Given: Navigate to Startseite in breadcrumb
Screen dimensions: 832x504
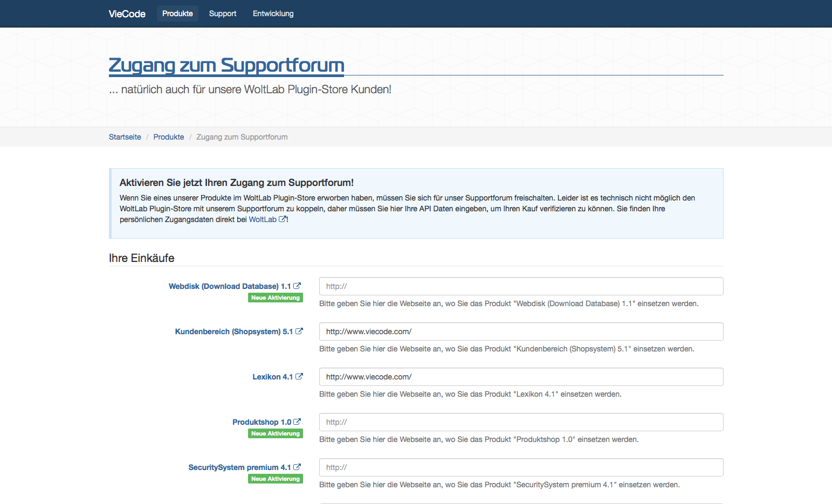Looking at the screenshot, I should pos(125,137).
